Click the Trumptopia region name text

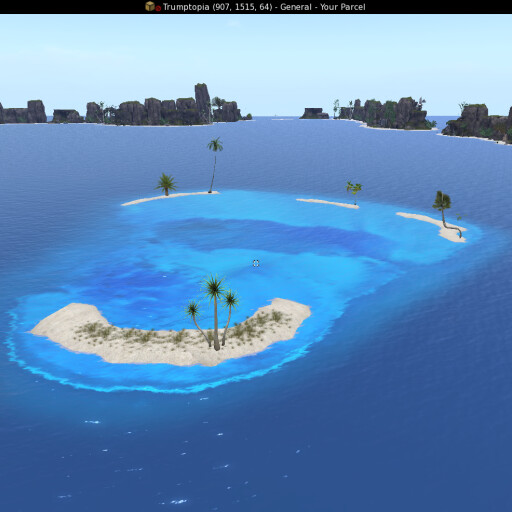(x=186, y=7)
